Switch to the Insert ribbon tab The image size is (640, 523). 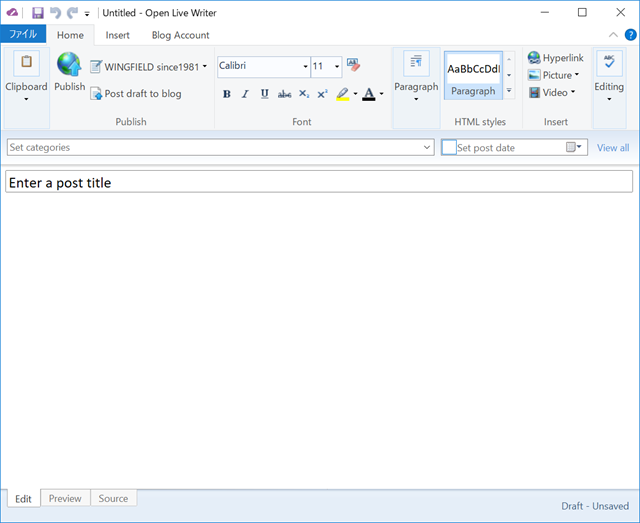117,35
